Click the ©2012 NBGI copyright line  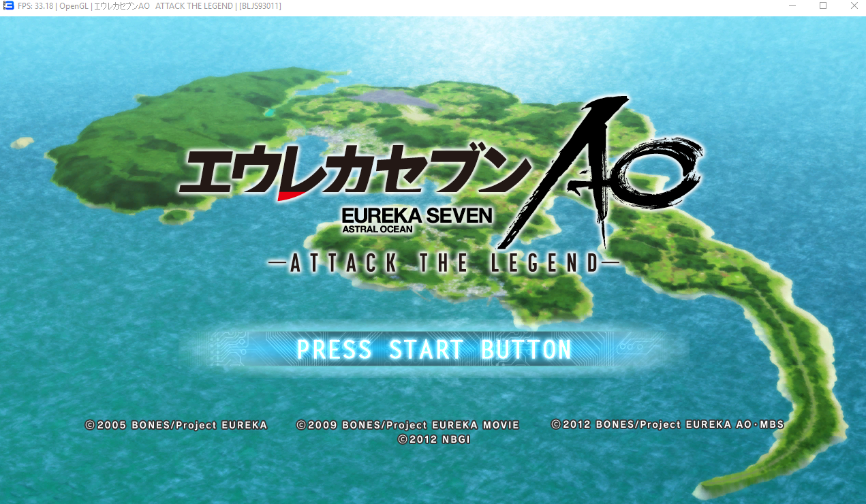434,440
